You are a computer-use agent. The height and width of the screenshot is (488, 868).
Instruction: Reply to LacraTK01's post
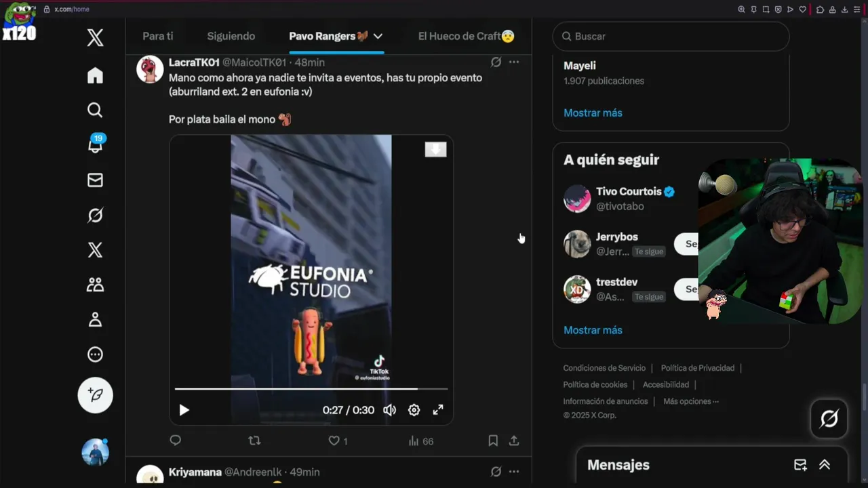(x=175, y=441)
